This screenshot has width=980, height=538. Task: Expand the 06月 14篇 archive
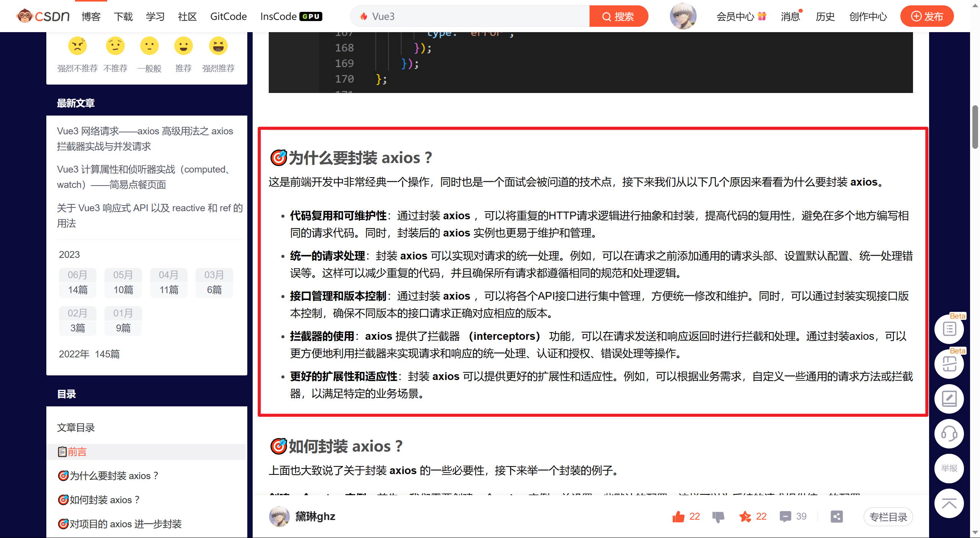tap(78, 282)
